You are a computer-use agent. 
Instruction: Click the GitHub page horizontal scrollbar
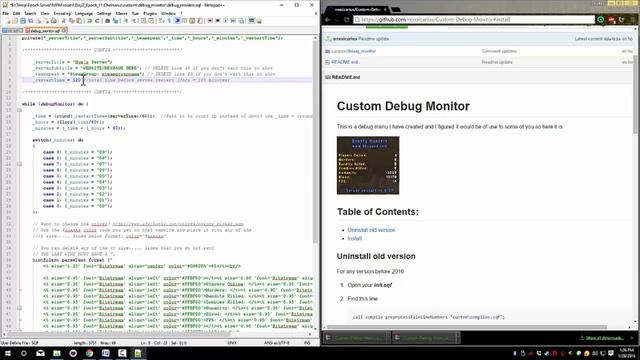[467, 327]
